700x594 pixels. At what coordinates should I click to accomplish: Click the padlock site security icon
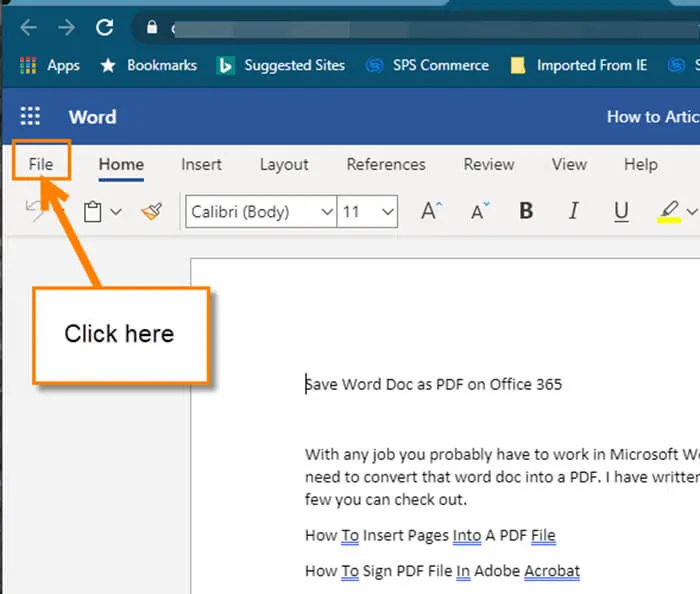click(152, 27)
